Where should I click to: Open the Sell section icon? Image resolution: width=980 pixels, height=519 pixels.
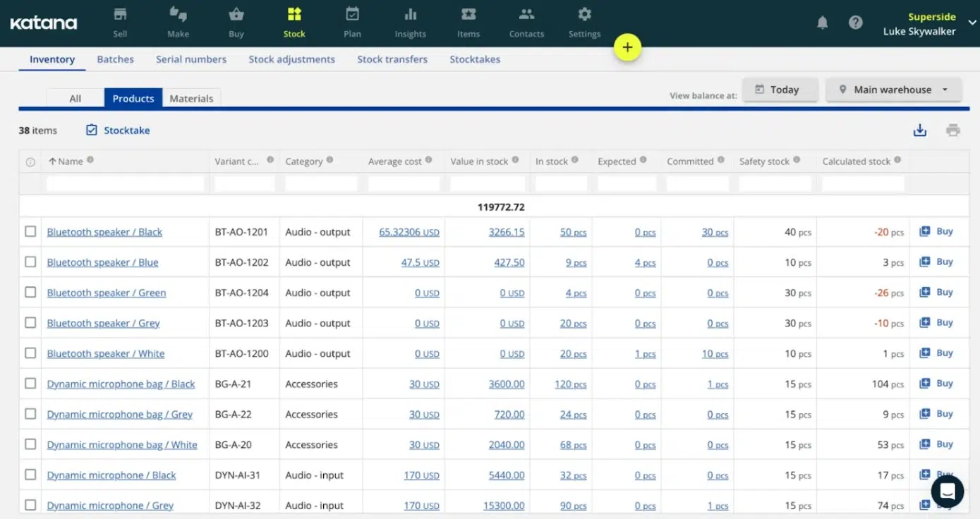click(120, 22)
